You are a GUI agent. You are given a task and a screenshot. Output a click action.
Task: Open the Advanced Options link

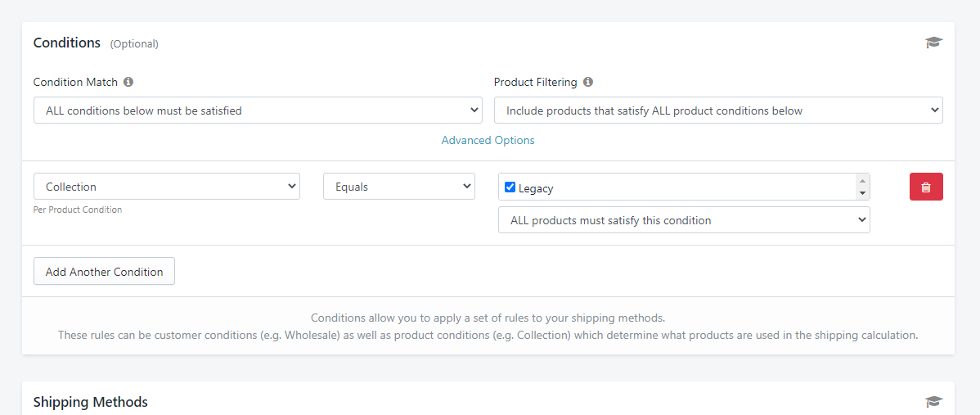(488, 140)
